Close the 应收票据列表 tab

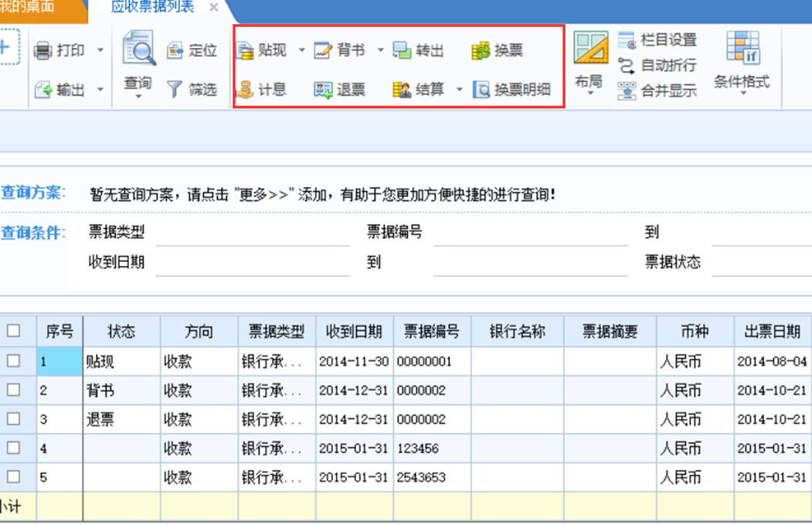(213, 7)
